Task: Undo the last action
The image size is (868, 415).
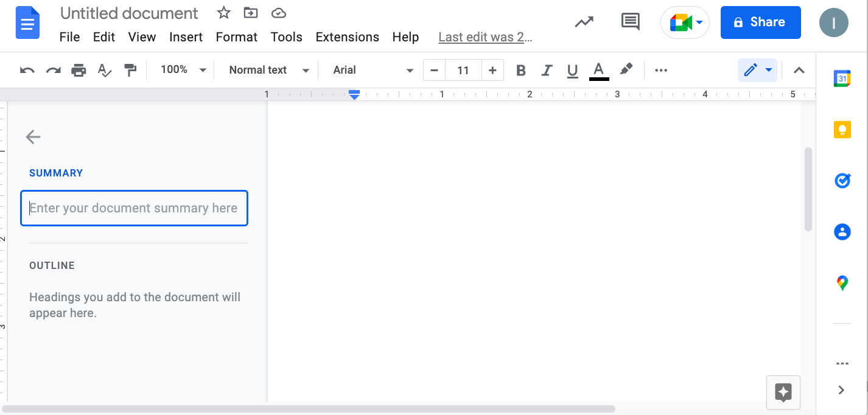Action: 26,70
